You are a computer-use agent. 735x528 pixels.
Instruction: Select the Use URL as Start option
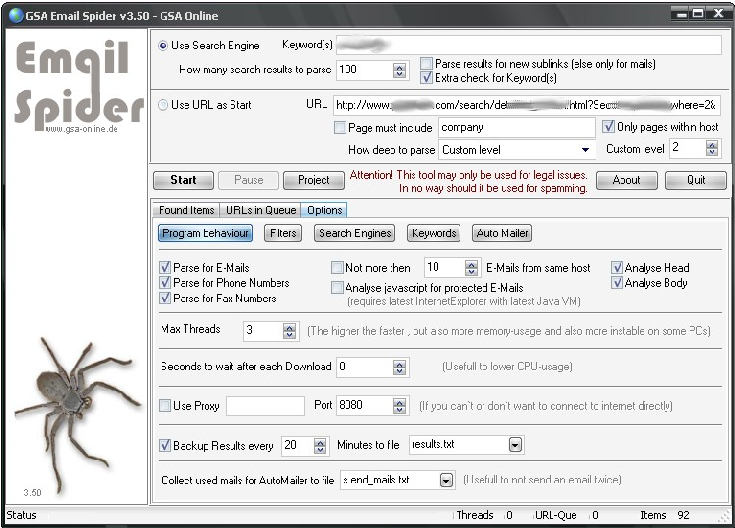pyautogui.click(x=163, y=105)
